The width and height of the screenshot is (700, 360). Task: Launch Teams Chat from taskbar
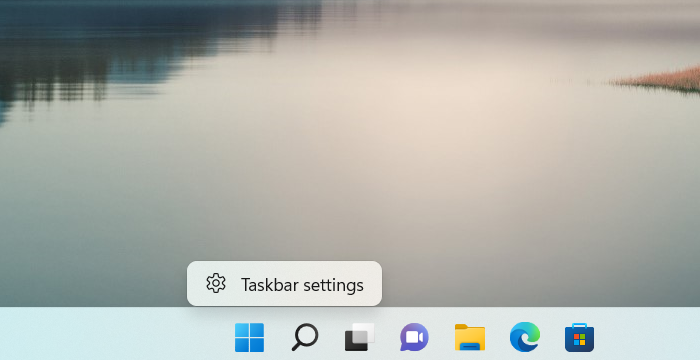click(414, 337)
